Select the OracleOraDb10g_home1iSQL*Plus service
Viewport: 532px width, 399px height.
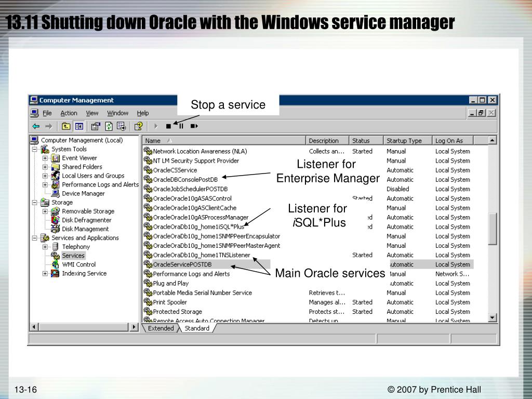pos(198,227)
